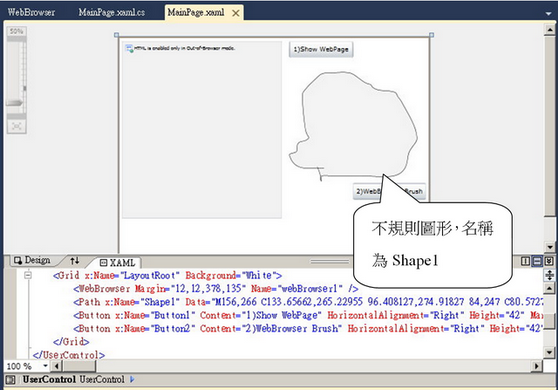Screen dimensions: 558x390
Task: Expand the breadcrumb blue arrow
Action: click(132, 380)
